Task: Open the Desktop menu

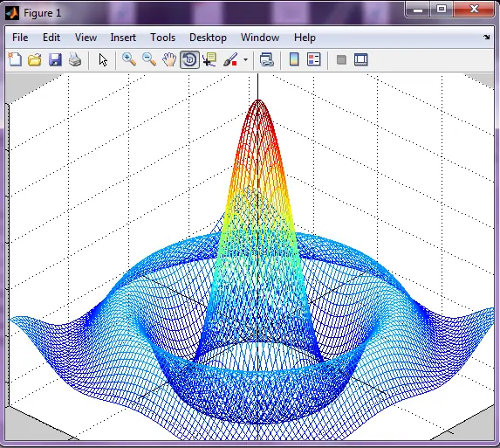Action: coord(208,38)
